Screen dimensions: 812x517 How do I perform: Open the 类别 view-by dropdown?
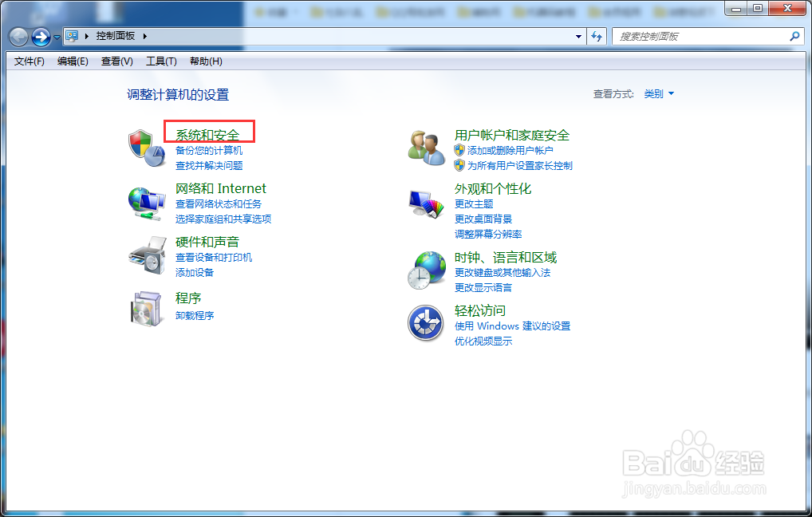[x=659, y=94]
